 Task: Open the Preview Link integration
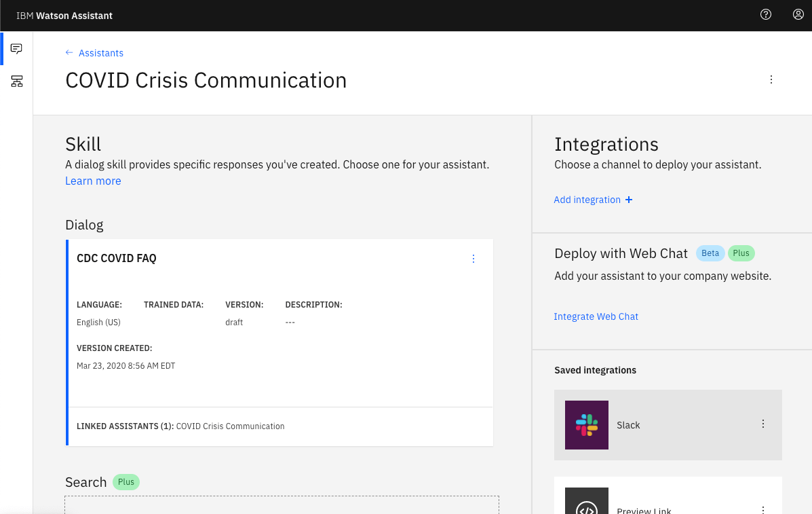coord(668,496)
